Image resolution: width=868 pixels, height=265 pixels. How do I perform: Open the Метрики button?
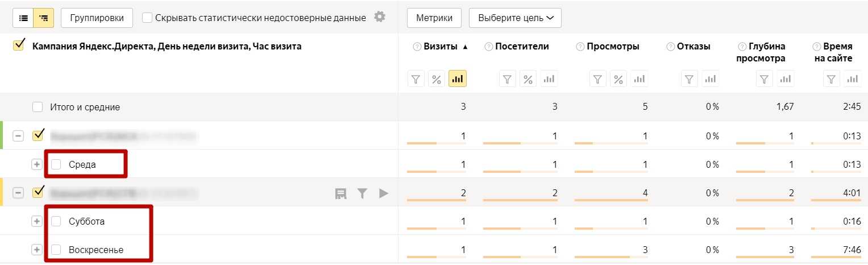tap(434, 18)
